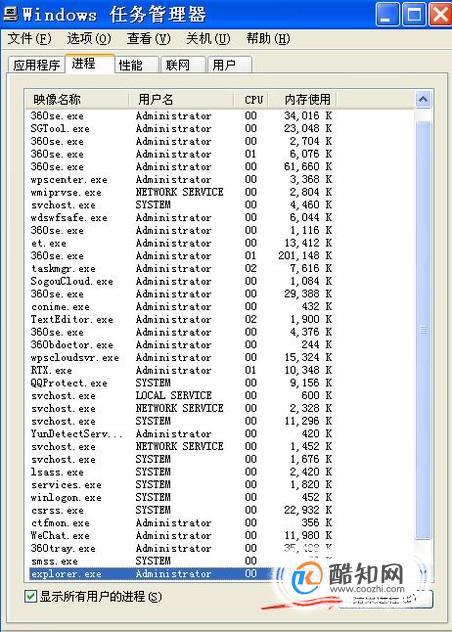The height and width of the screenshot is (632, 452).
Task: Switch to the 用户 tab
Action: pyautogui.click(x=229, y=64)
